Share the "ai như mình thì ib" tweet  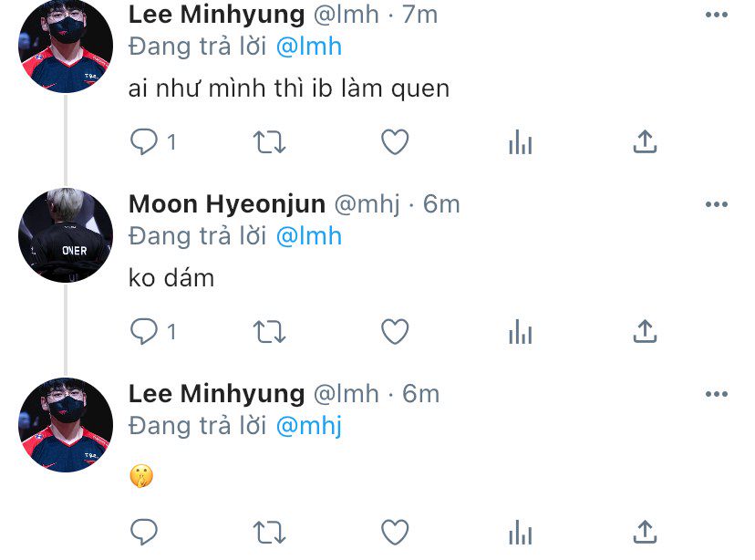point(645,141)
